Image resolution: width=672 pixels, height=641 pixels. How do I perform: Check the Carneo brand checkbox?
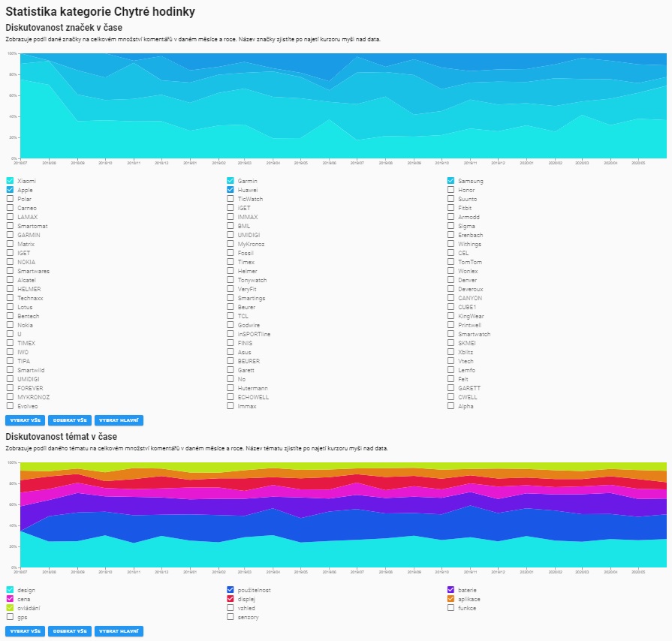(11, 208)
